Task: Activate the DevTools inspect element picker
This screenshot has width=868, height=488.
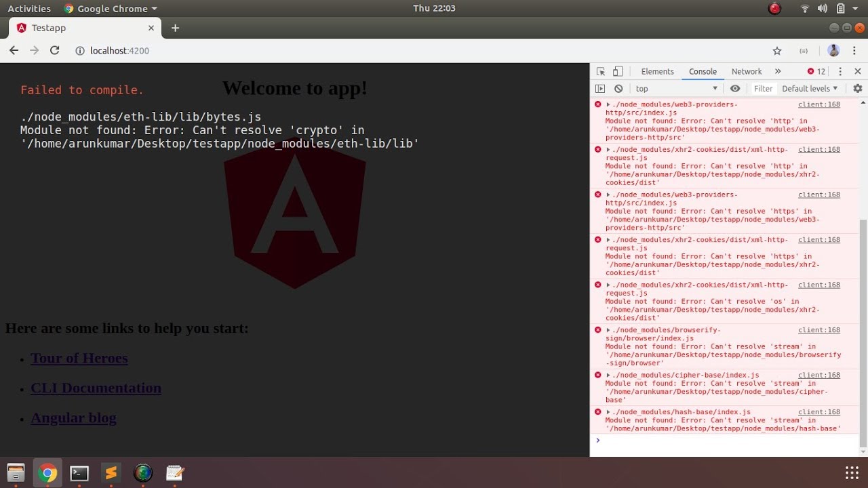Action: coord(600,71)
